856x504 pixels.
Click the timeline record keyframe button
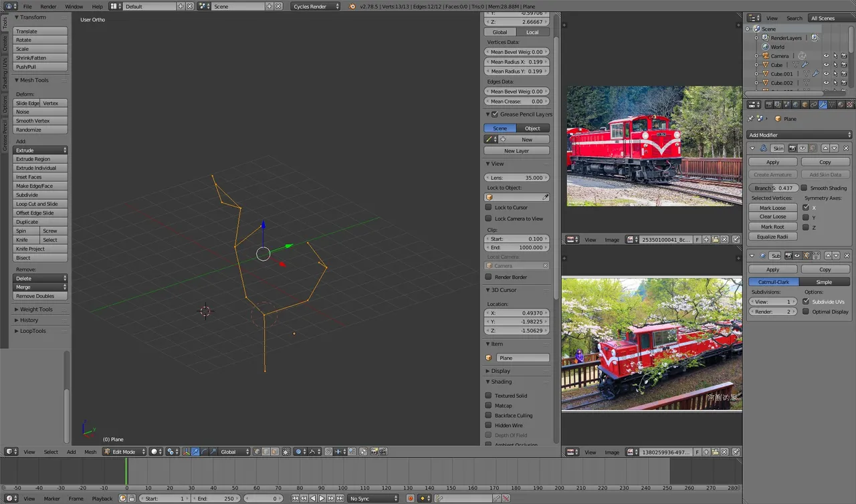pyautogui.click(x=411, y=498)
